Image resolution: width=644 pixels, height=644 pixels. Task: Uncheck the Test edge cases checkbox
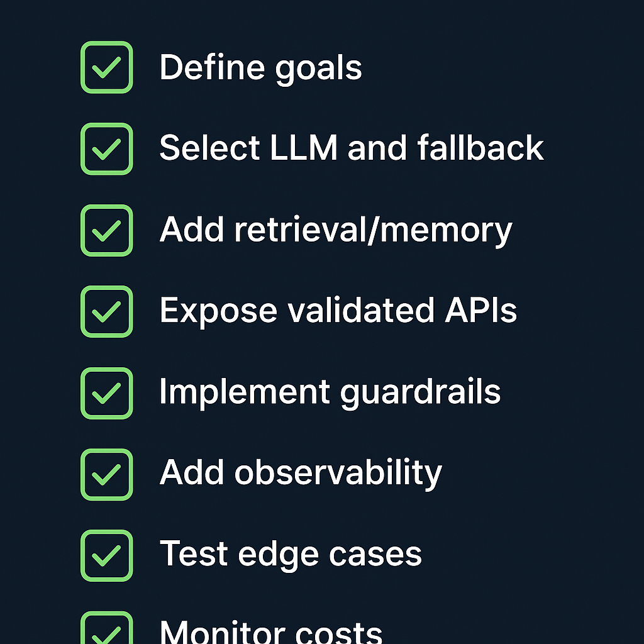[106, 555]
